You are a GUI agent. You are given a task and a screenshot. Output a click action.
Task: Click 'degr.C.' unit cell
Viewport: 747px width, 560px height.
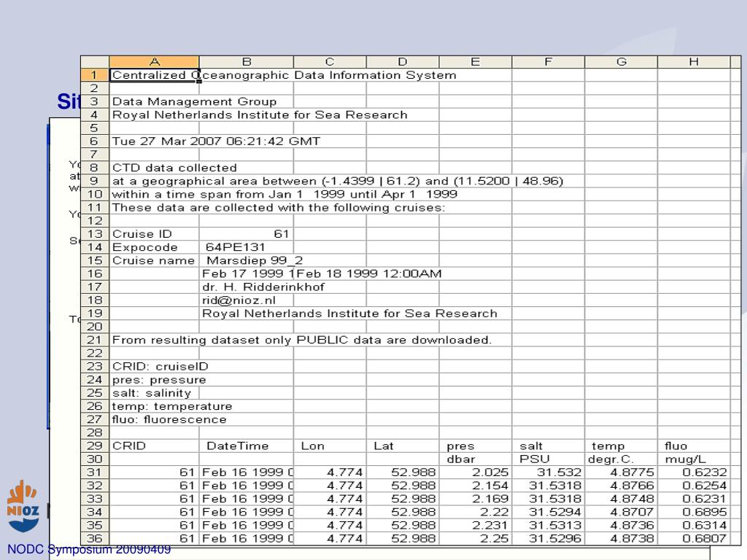pos(611,460)
